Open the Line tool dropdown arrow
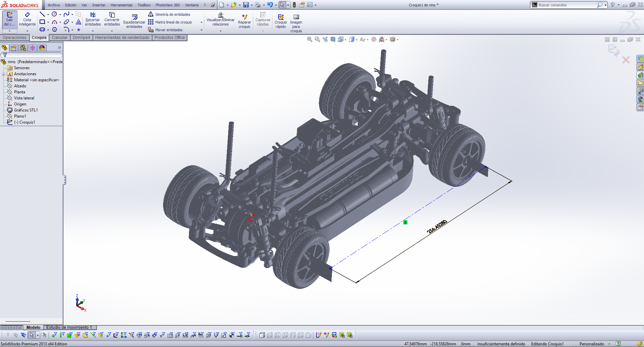Screen dimensions: 644x347 [x=48, y=14]
